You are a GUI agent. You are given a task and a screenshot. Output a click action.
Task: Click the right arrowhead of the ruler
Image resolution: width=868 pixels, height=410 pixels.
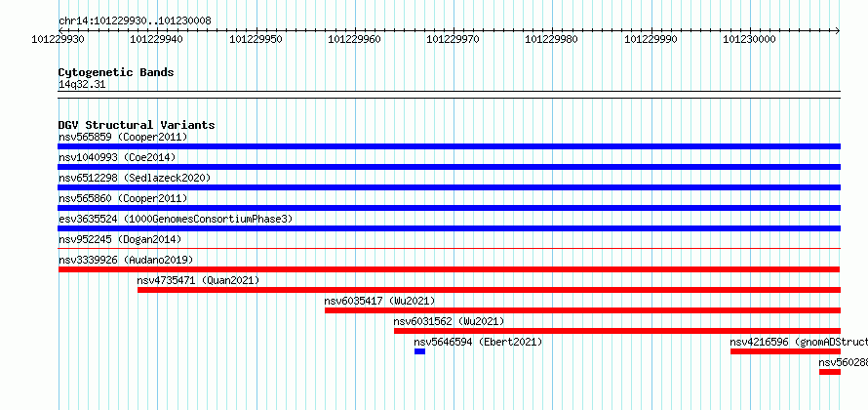tap(838, 30)
